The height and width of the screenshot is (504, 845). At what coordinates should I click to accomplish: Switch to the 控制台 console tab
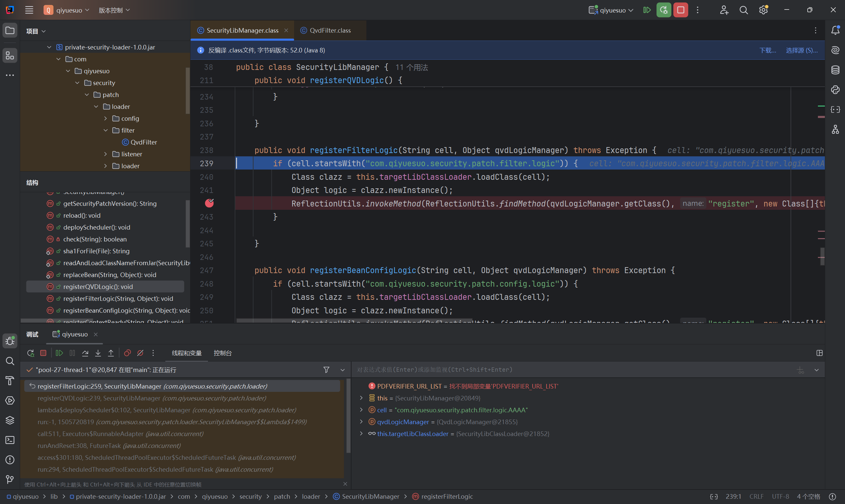click(x=222, y=353)
